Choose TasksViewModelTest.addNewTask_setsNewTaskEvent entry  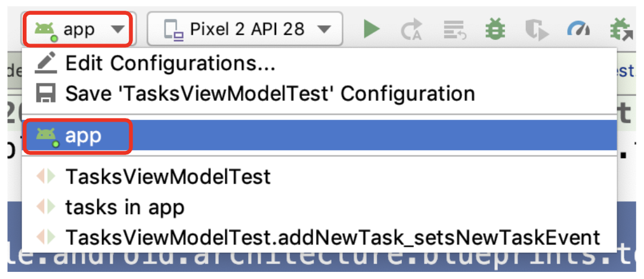point(332,237)
